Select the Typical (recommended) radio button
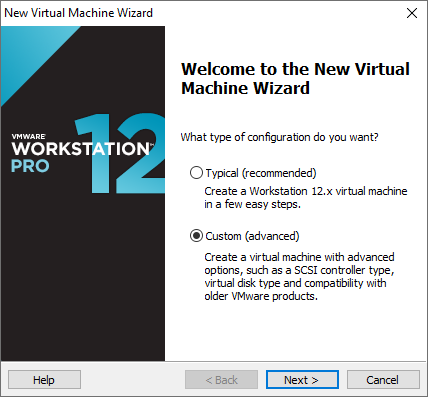The height and width of the screenshot is (397, 428). 196,173
